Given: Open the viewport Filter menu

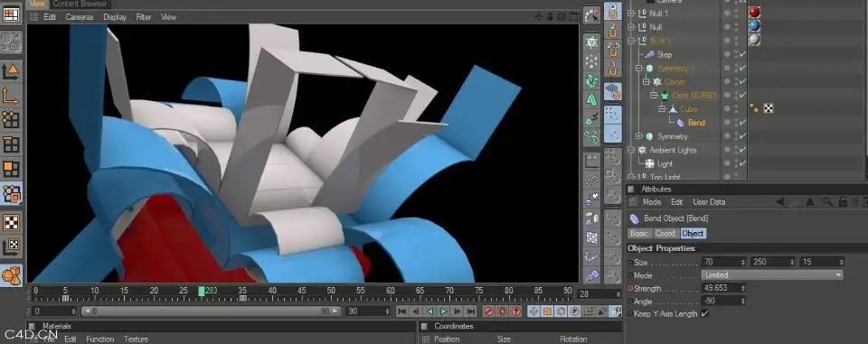Looking at the screenshot, I should (x=144, y=17).
